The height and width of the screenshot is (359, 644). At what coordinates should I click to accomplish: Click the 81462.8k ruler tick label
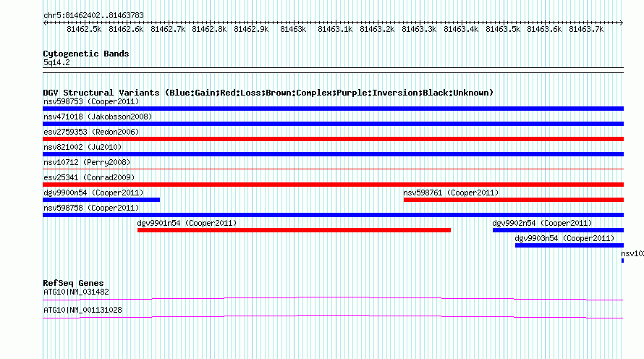click(209, 29)
